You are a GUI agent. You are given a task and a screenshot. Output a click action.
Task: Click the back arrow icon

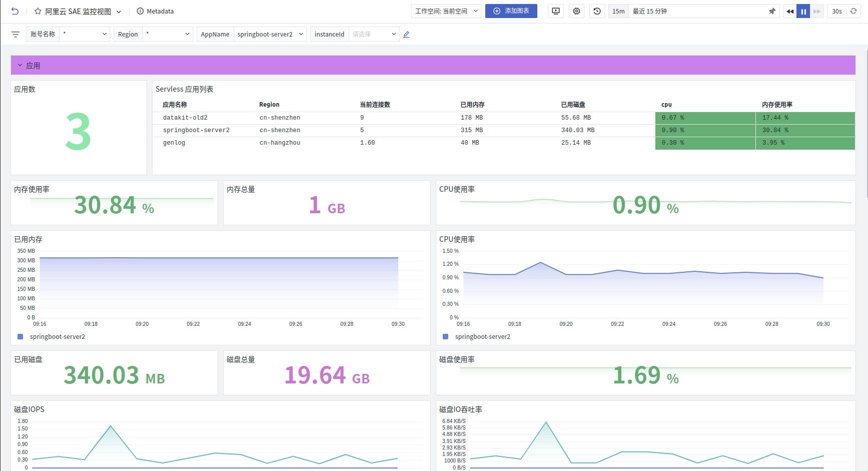click(x=15, y=11)
